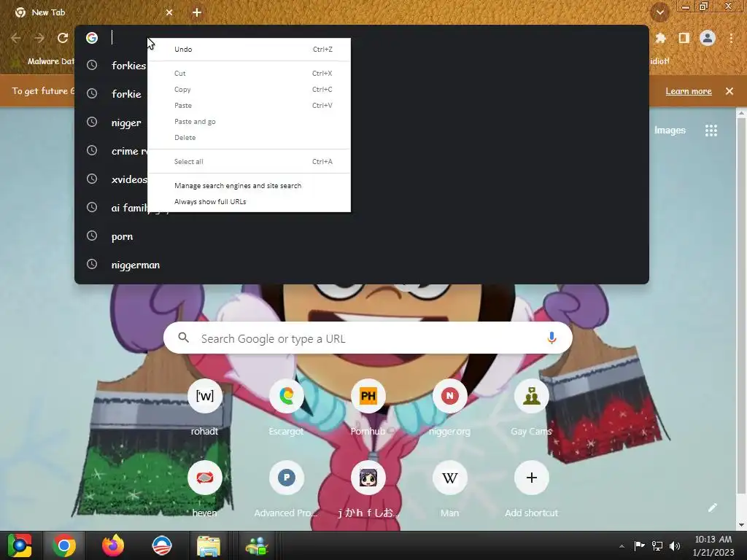Open the Advanced Pro... shortcut

(286, 478)
